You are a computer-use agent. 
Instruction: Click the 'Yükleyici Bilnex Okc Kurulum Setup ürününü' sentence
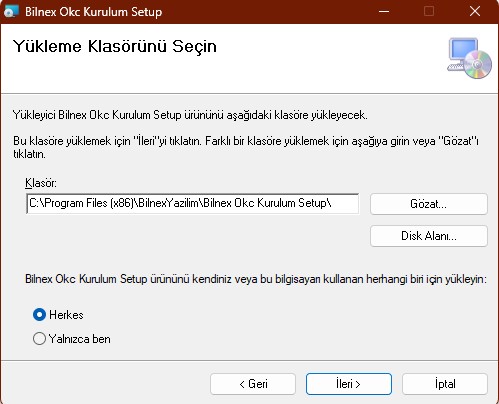(x=190, y=115)
